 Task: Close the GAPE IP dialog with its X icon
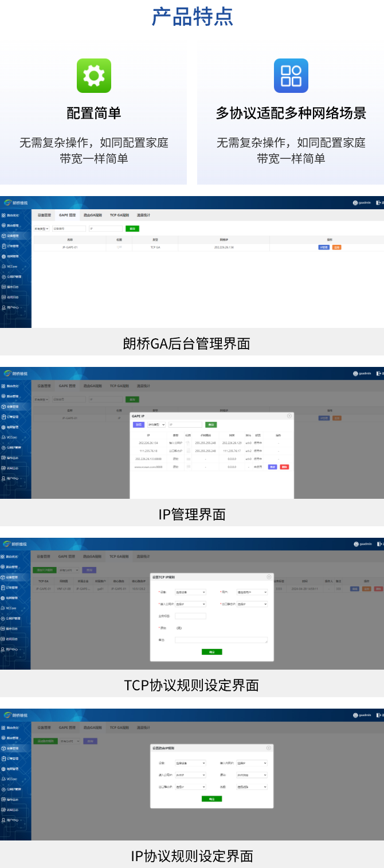(289, 416)
